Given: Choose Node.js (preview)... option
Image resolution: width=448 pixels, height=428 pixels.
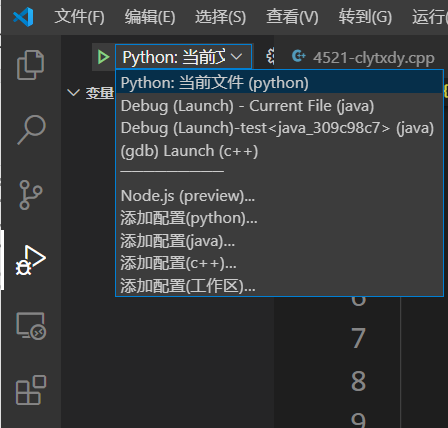Looking at the screenshot, I should click(279, 196).
